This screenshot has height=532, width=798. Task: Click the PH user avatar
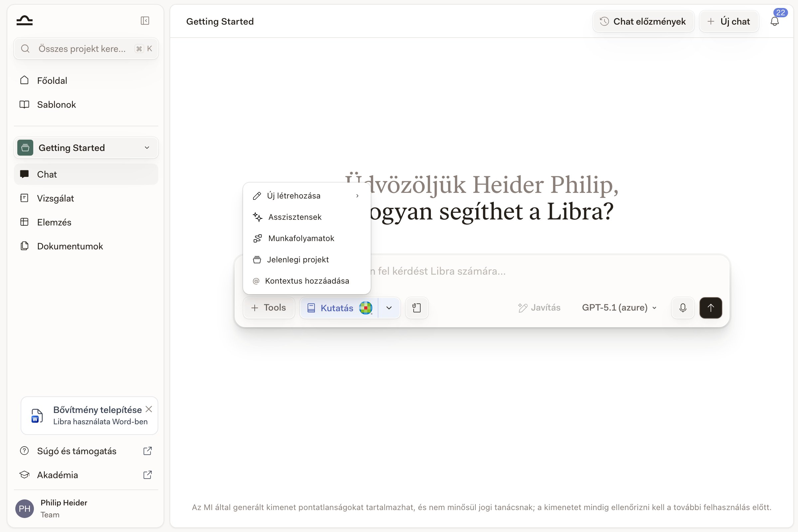(x=24, y=509)
